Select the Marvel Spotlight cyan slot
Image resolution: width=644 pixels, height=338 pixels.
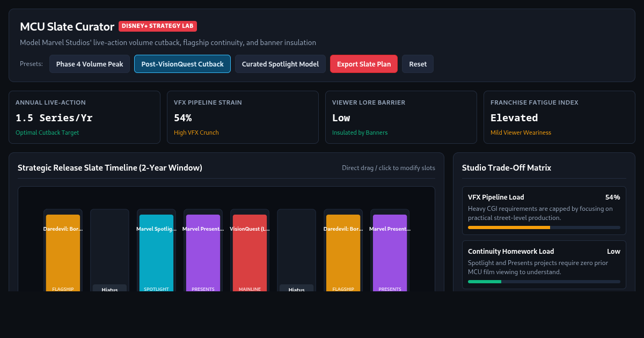click(156, 253)
